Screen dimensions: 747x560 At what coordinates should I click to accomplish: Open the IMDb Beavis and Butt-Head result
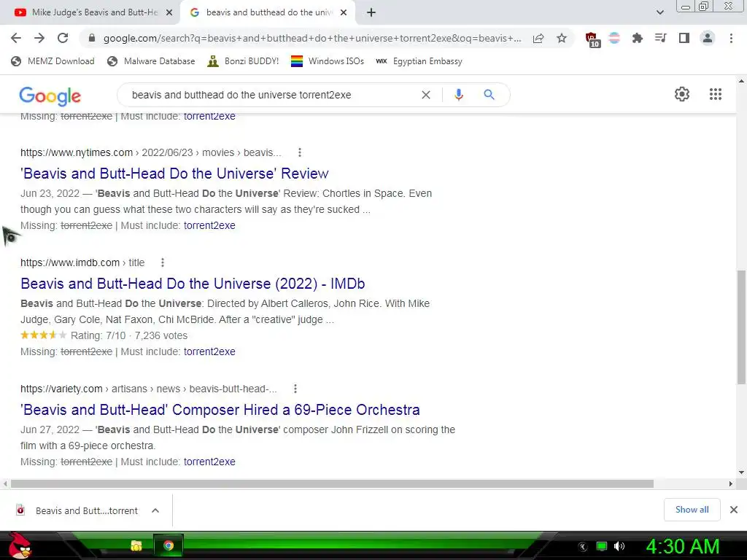[193, 284]
